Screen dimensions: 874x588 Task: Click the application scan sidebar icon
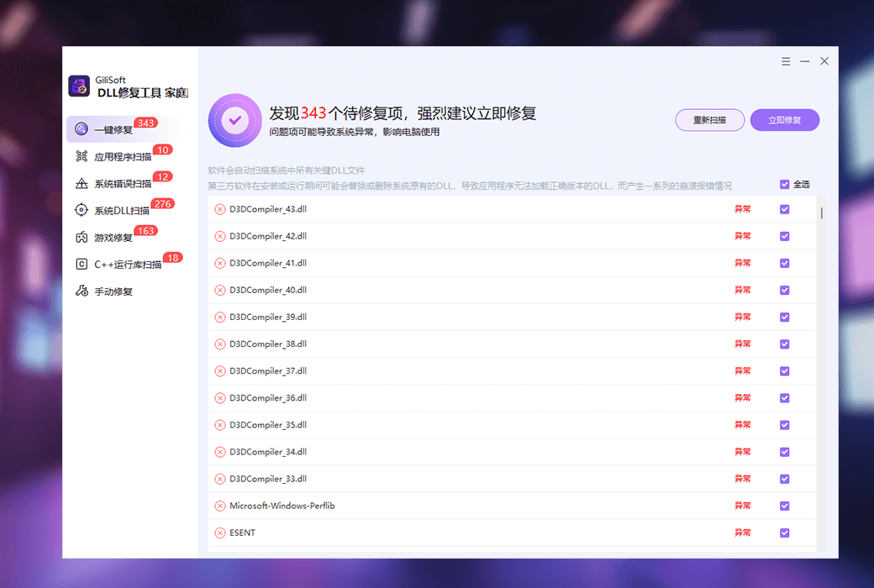click(82, 156)
